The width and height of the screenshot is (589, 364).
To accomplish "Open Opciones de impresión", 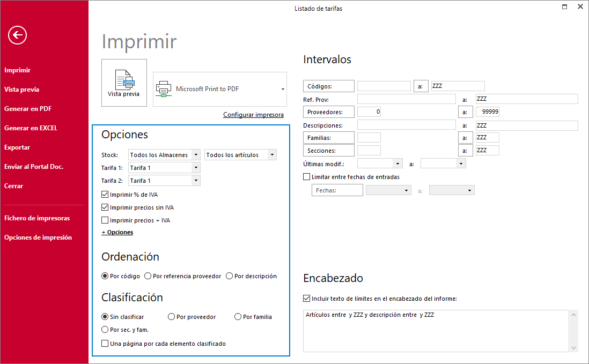I will click(x=38, y=237).
